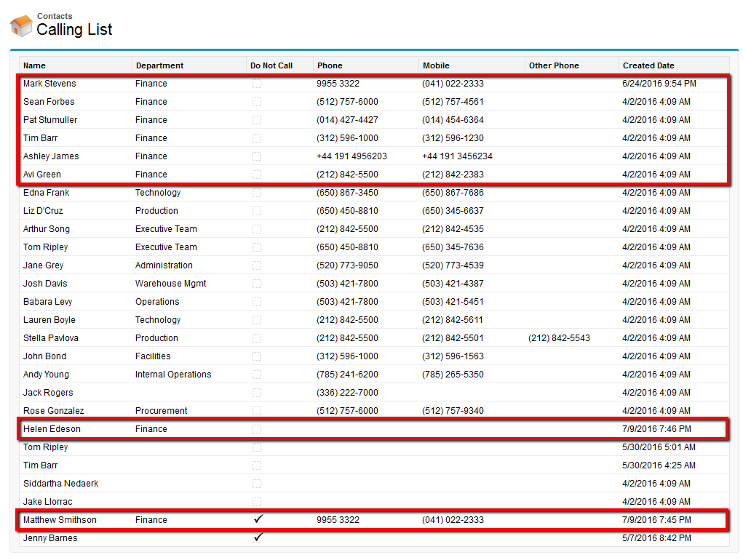
Task: Select the Edna Frank contact name
Action: coord(47,193)
